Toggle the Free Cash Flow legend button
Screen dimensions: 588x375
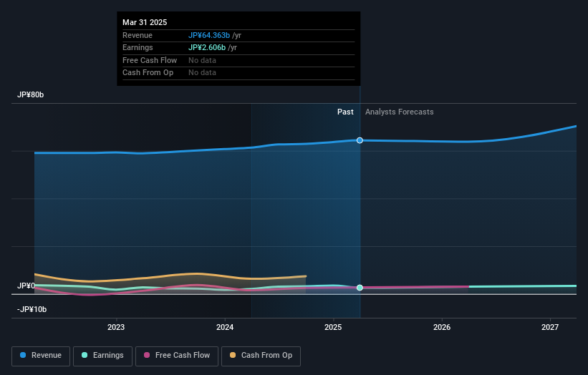tap(177, 356)
